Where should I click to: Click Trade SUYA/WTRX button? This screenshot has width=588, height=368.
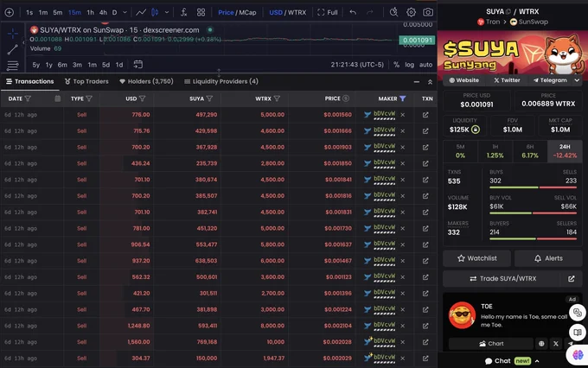pyautogui.click(x=503, y=278)
